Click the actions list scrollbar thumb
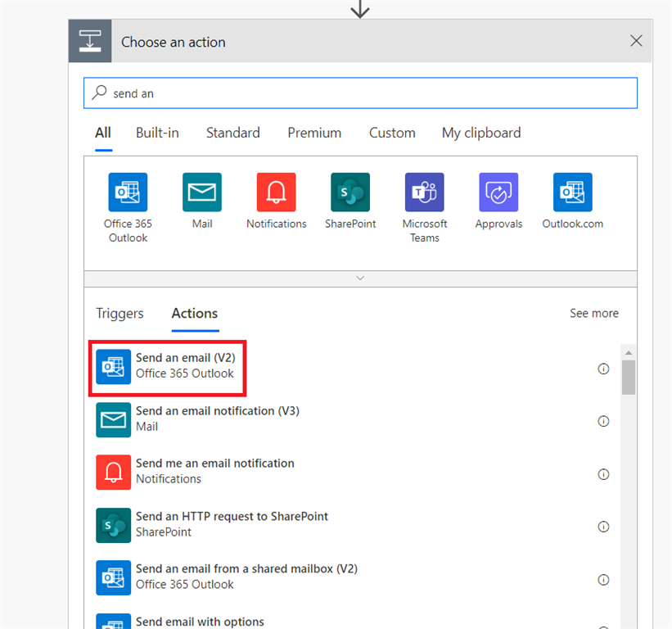The image size is (672, 629). 629,378
